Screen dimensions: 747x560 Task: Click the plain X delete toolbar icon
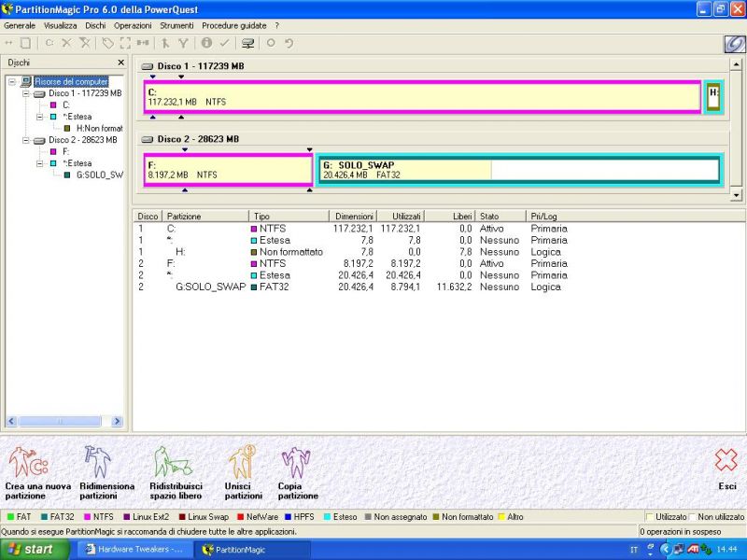66,43
